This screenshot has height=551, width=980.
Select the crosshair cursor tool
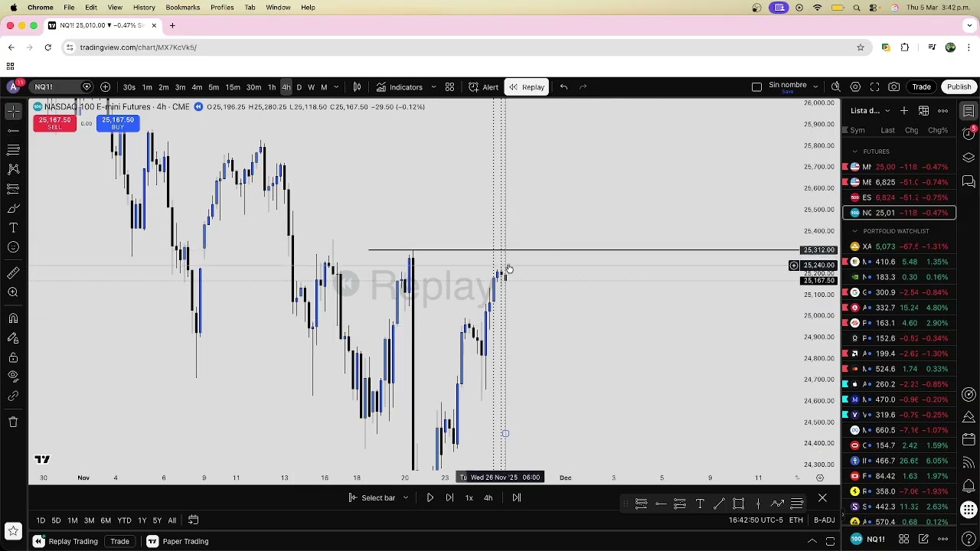point(13,112)
